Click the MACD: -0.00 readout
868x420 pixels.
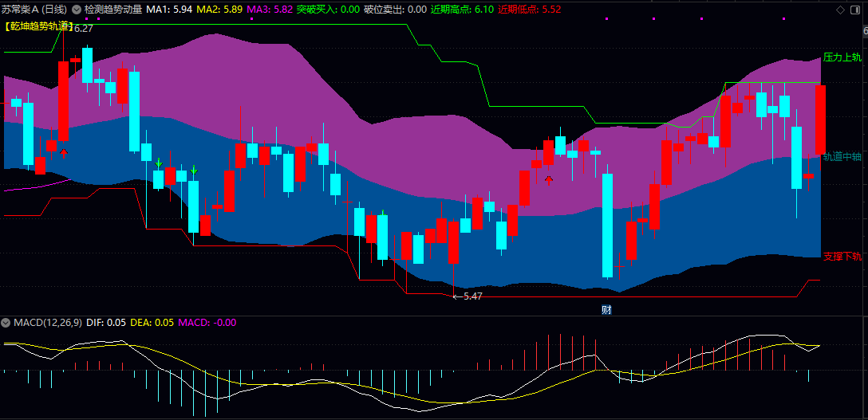[207, 322]
